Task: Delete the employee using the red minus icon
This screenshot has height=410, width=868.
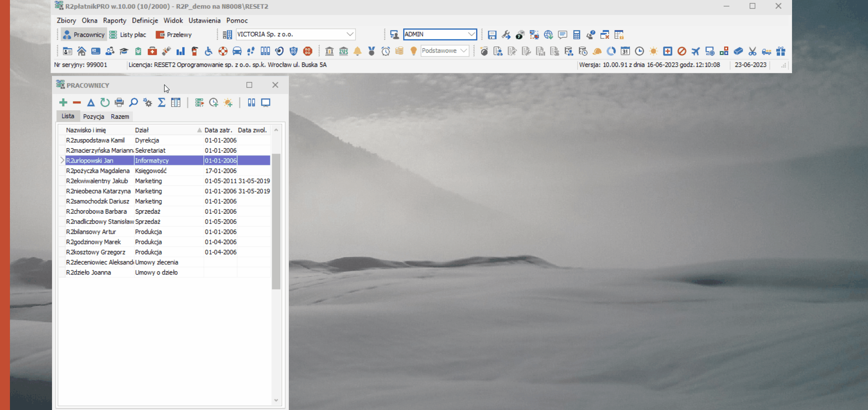Action: [x=77, y=102]
